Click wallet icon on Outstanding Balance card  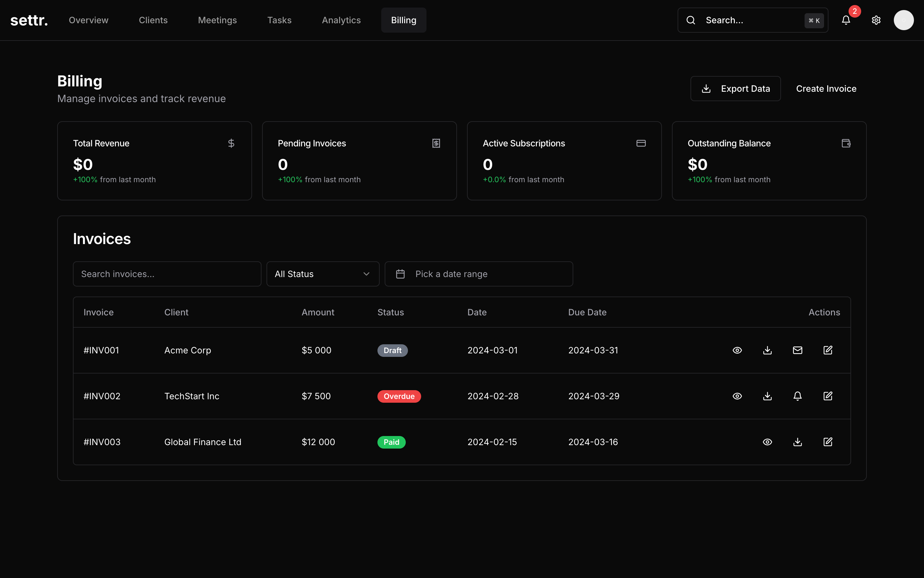click(846, 143)
